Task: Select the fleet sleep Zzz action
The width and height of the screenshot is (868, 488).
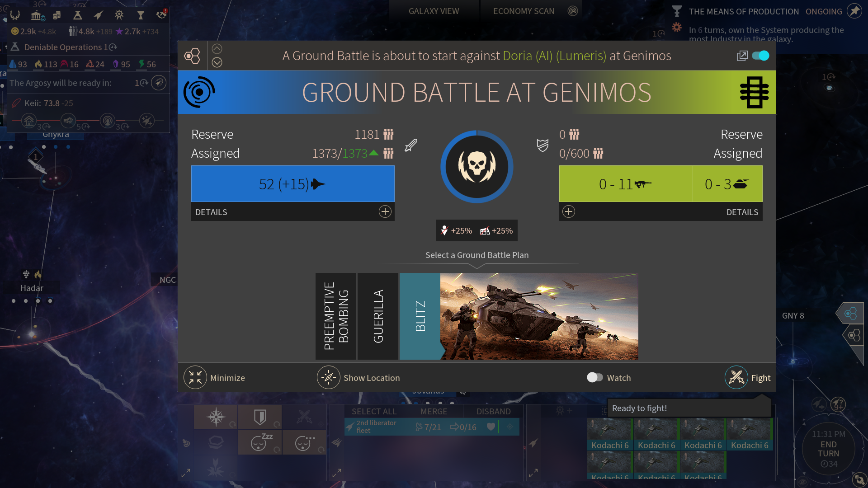Action: point(260,442)
